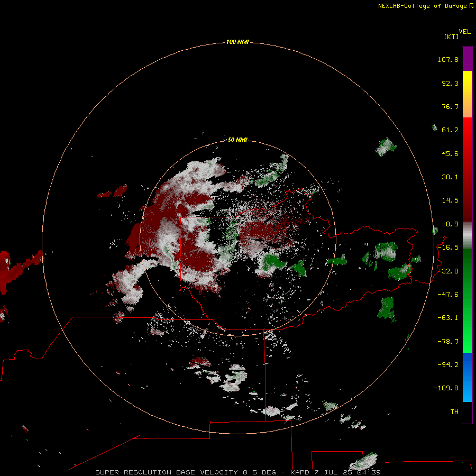Click the [KT] units label

click(x=452, y=36)
